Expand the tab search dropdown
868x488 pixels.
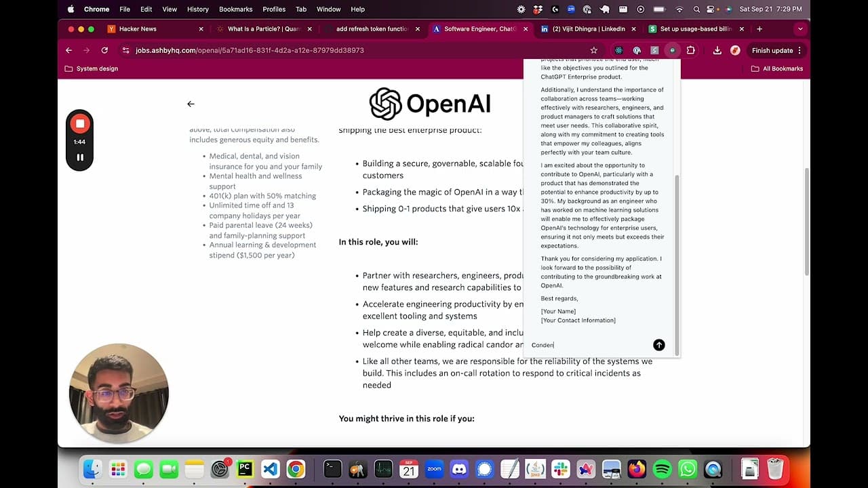(x=800, y=29)
